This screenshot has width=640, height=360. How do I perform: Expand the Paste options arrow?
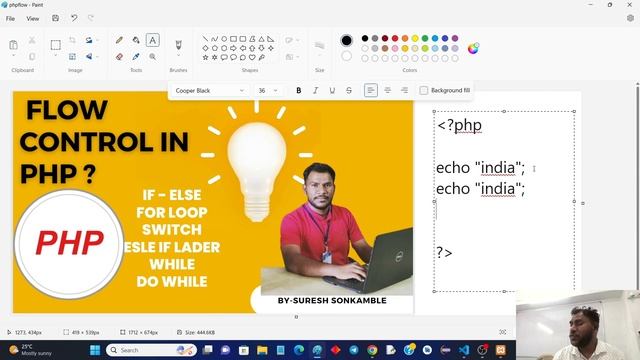pos(13,56)
